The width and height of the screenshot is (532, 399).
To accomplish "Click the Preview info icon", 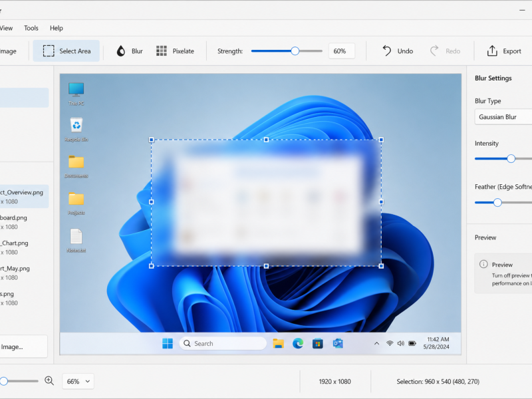I will click(x=483, y=264).
